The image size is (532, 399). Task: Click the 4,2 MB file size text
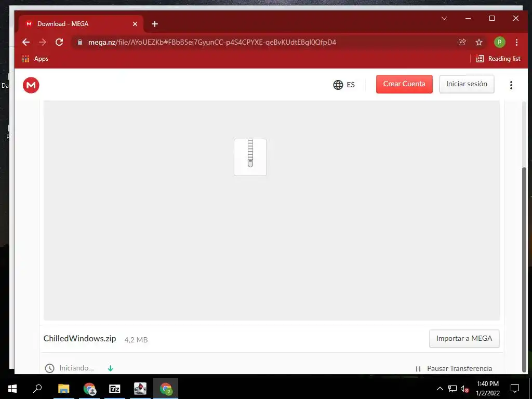[x=136, y=340]
